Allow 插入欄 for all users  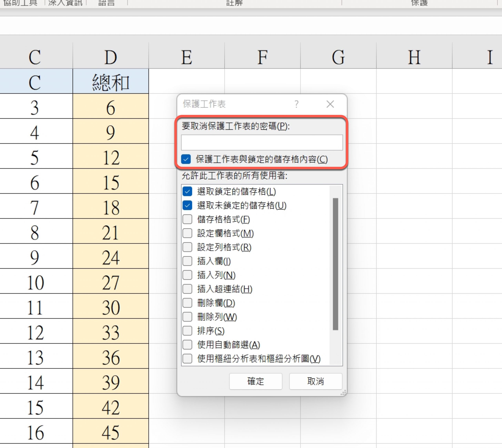pyautogui.click(x=187, y=261)
